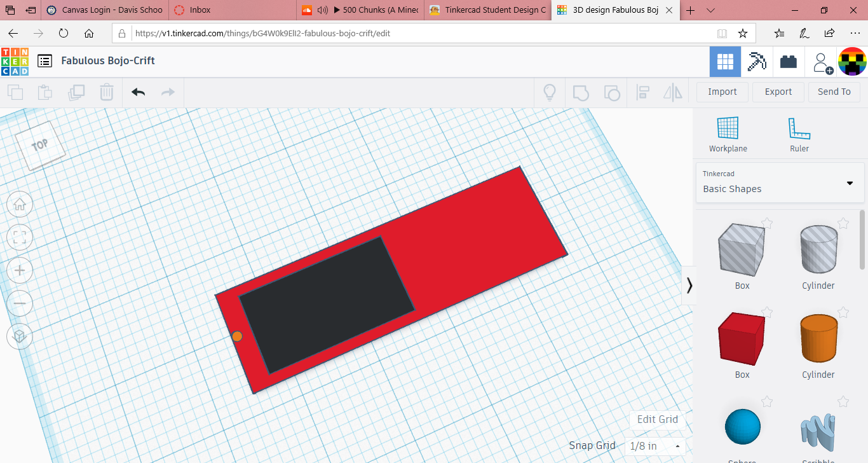Click the orange dot on red shape
The image size is (868, 463).
click(237, 336)
